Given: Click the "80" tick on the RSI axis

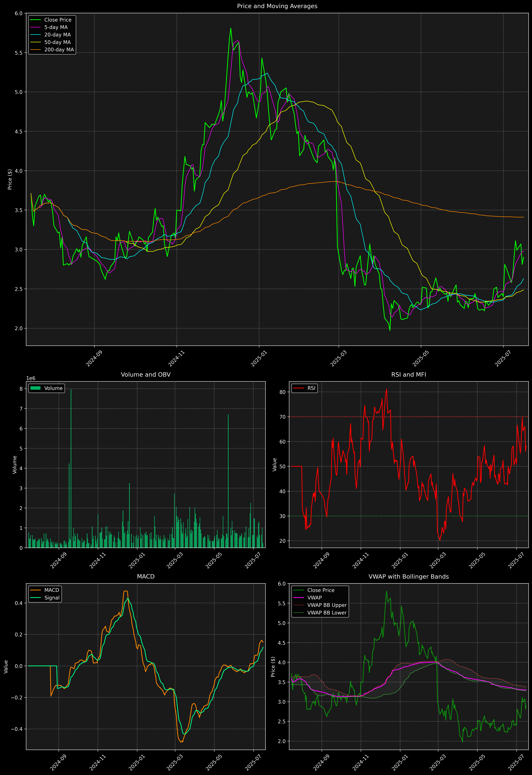Looking at the screenshot, I should [283, 392].
